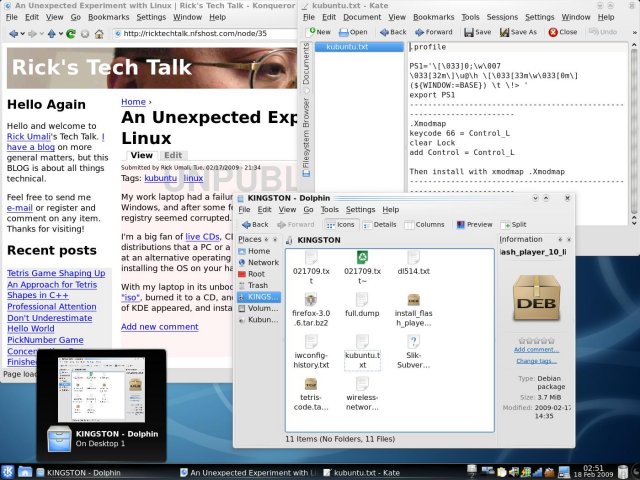Click Add comment in Dolphin Information panel
Image resolution: width=640 pixels, height=480 pixels.
pos(536,349)
